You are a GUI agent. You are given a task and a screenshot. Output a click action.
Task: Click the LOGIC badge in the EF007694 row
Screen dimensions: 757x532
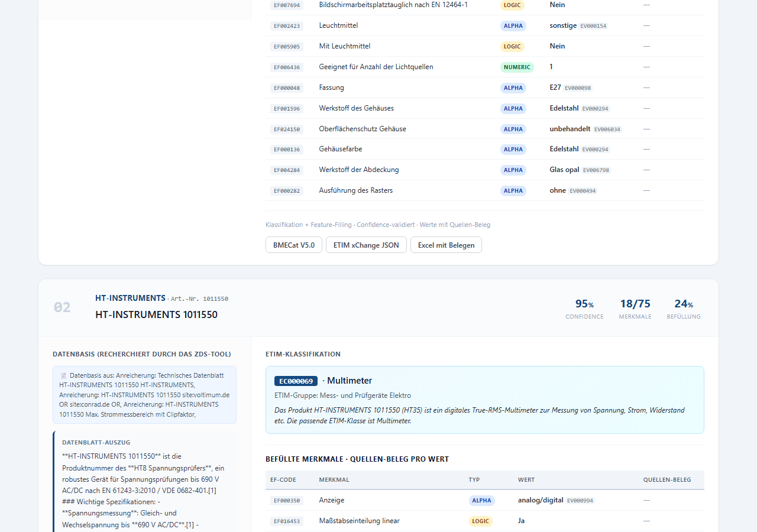[512, 5]
